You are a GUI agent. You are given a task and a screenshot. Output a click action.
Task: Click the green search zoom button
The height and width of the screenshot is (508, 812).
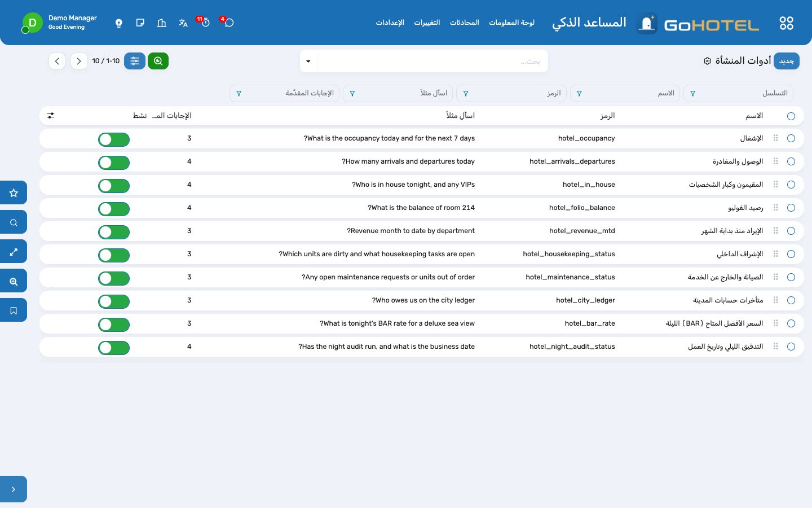158,61
